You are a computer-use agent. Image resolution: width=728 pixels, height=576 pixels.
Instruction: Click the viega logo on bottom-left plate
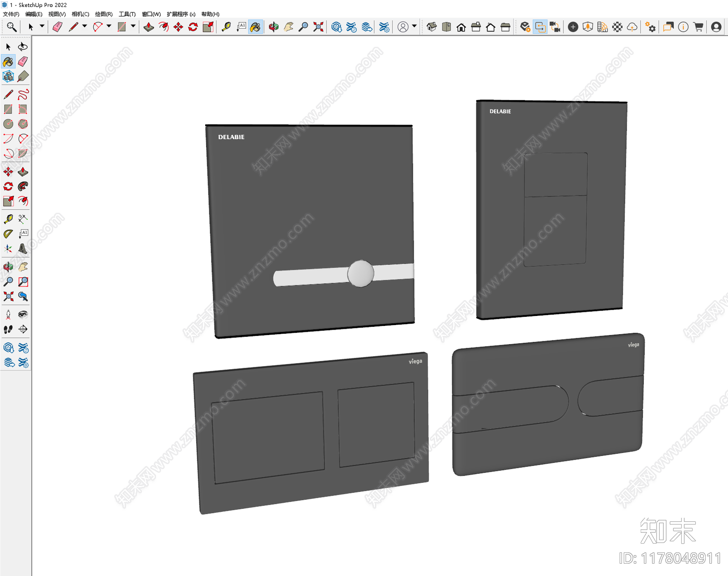pos(415,361)
